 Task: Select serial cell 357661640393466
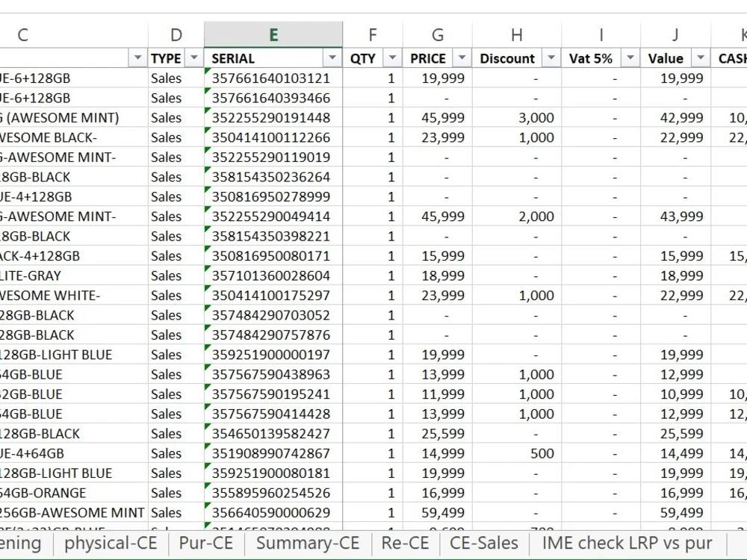tap(273, 98)
